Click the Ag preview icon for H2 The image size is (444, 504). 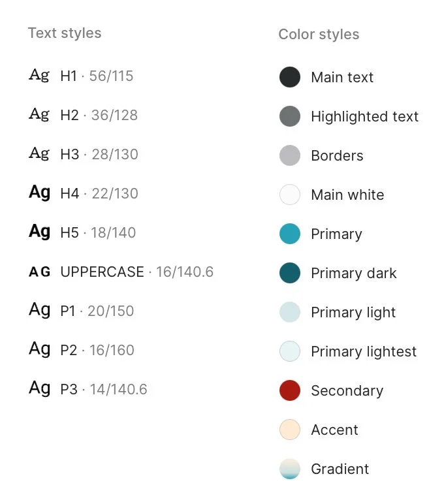coord(39,115)
